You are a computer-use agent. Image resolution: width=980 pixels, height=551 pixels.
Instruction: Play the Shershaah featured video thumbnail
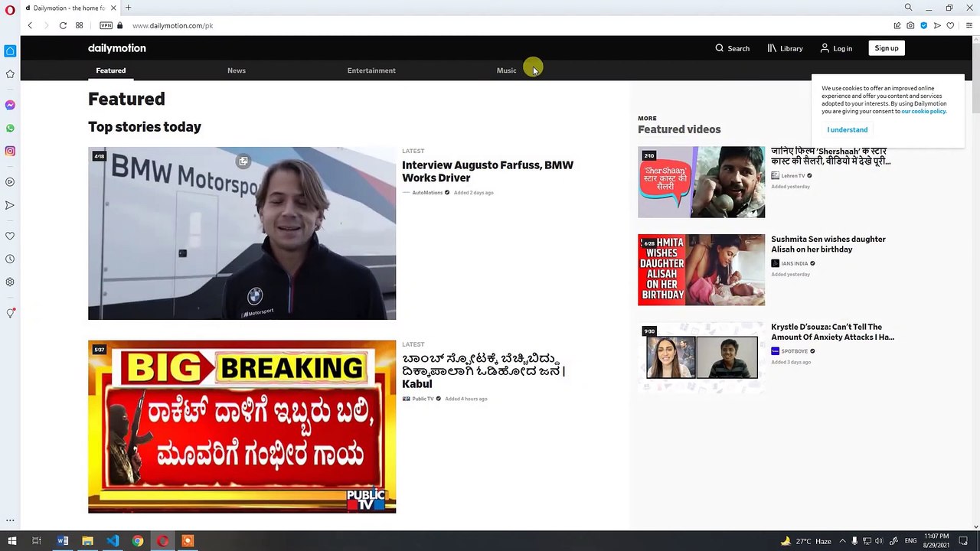coord(701,182)
